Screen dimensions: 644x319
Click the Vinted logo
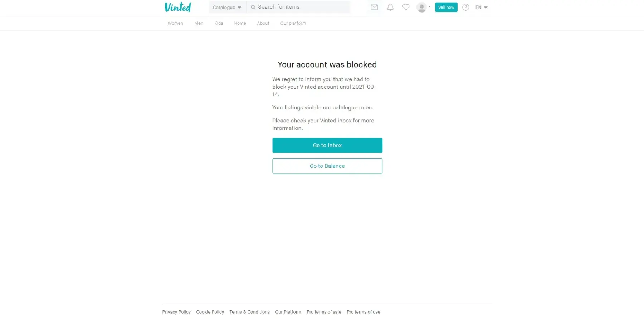[x=178, y=7]
